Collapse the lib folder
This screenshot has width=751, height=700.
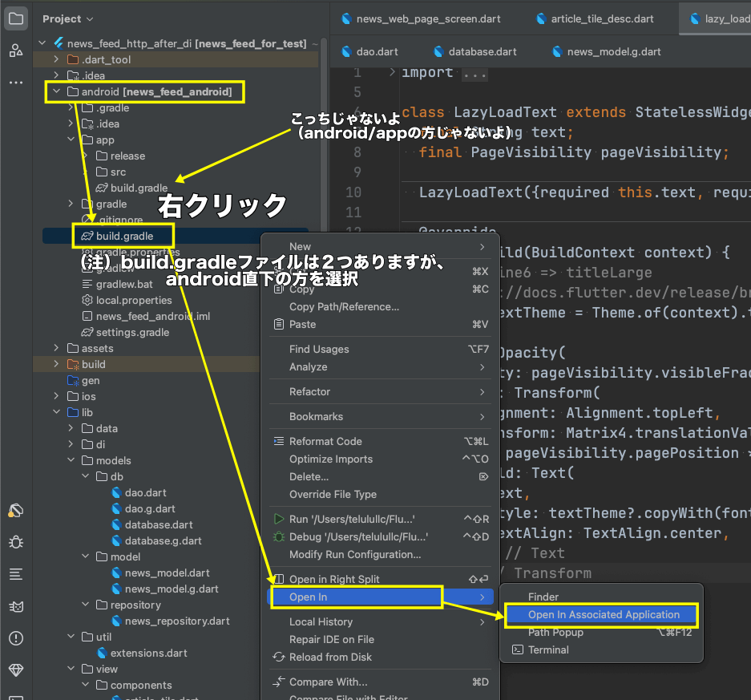point(57,412)
